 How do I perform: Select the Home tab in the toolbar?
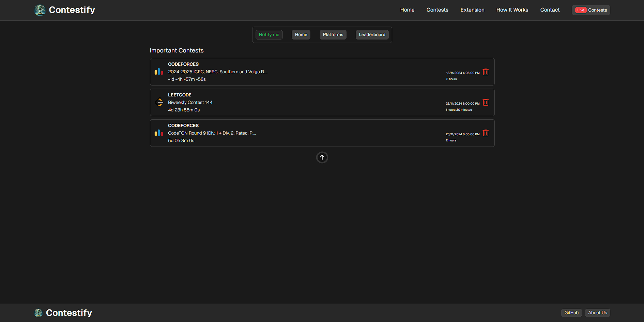pos(301,34)
